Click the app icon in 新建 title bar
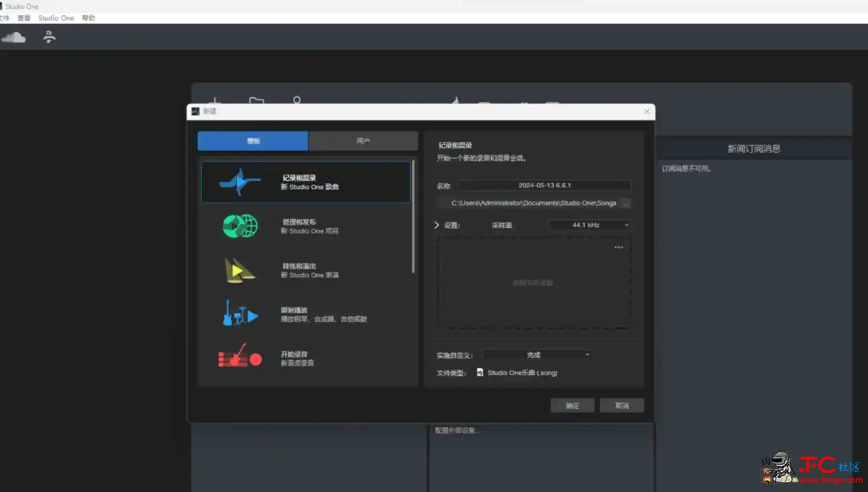 [x=195, y=111]
